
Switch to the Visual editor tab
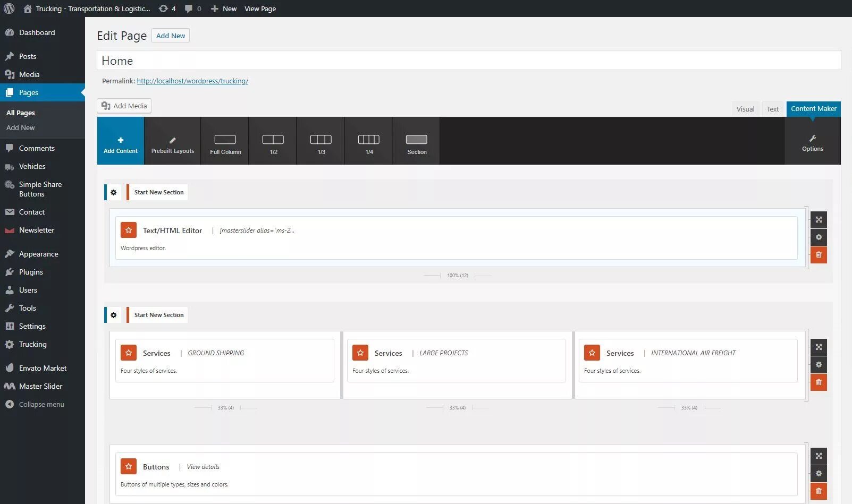tap(745, 109)
